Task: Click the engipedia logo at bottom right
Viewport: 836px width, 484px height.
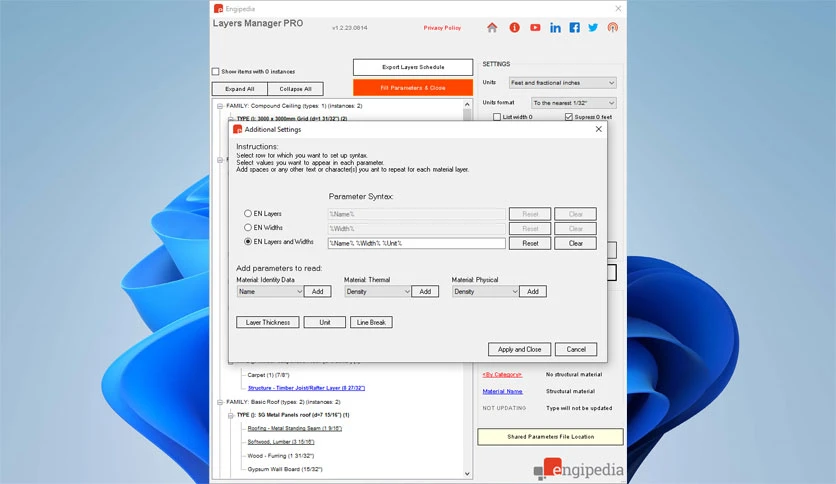Action: [x=578, y=469]
